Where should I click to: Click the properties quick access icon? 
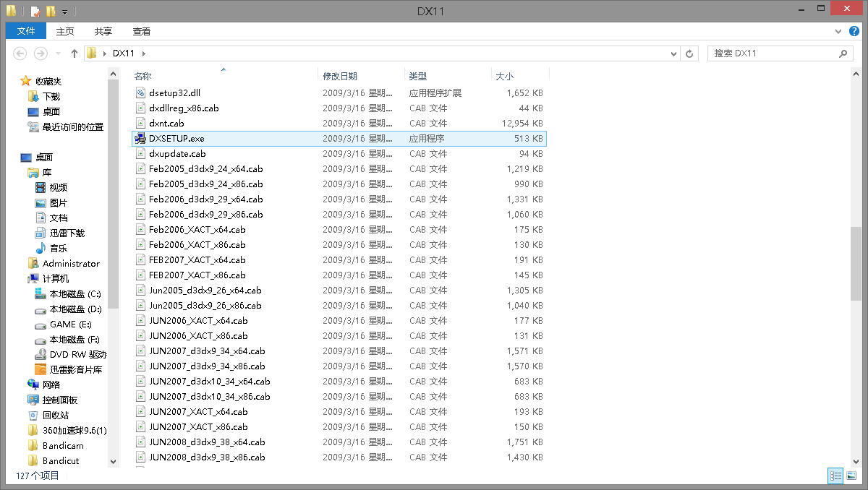click(35, 11)
